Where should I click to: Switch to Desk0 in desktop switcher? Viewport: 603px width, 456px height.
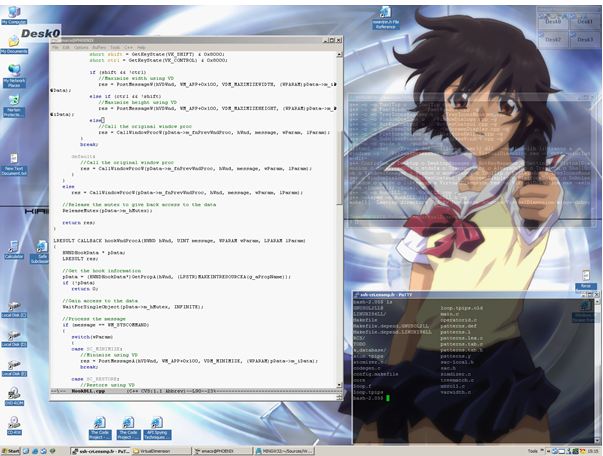[553, 22]
